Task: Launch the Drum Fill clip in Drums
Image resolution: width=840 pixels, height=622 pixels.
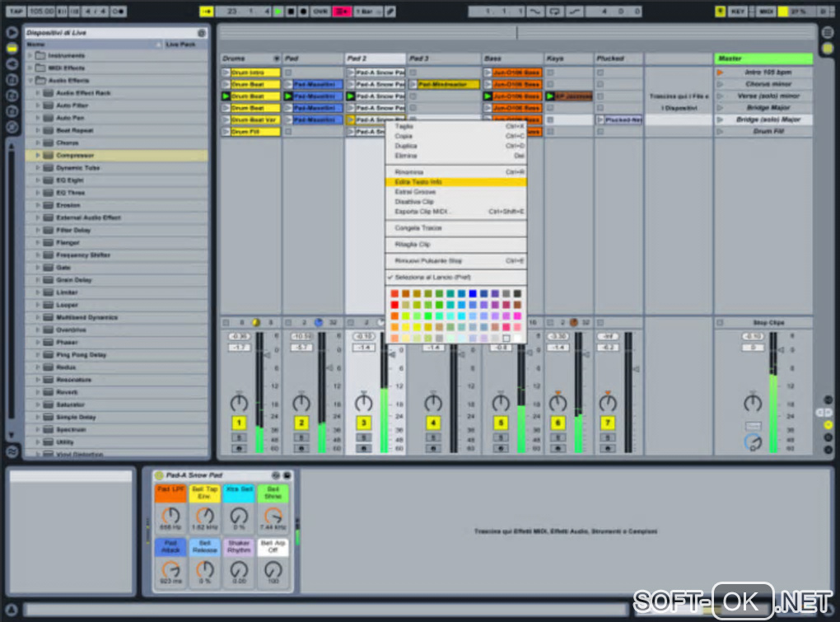Action: click(x=226, y=132)
